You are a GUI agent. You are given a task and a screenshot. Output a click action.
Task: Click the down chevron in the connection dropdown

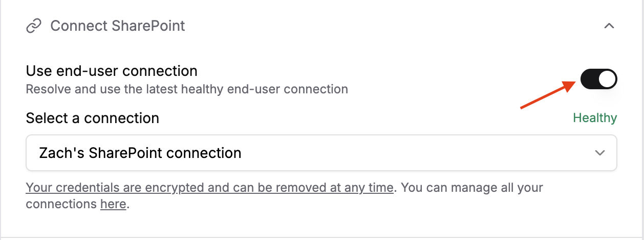(600, 153)
